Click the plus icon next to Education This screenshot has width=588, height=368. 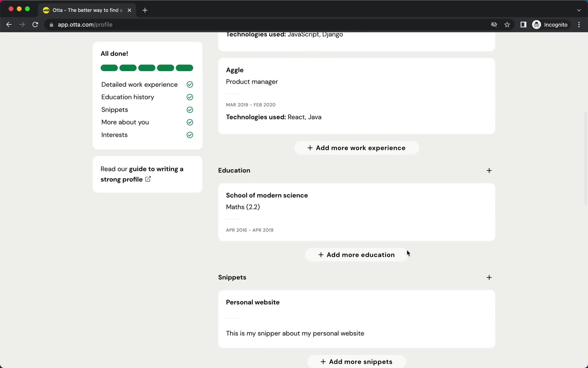pos(488,170)
